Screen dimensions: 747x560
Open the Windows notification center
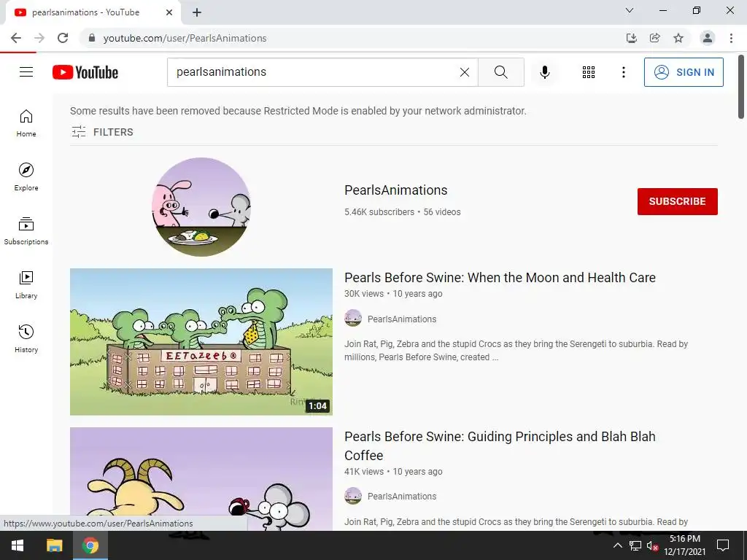[x=723, y=545]
